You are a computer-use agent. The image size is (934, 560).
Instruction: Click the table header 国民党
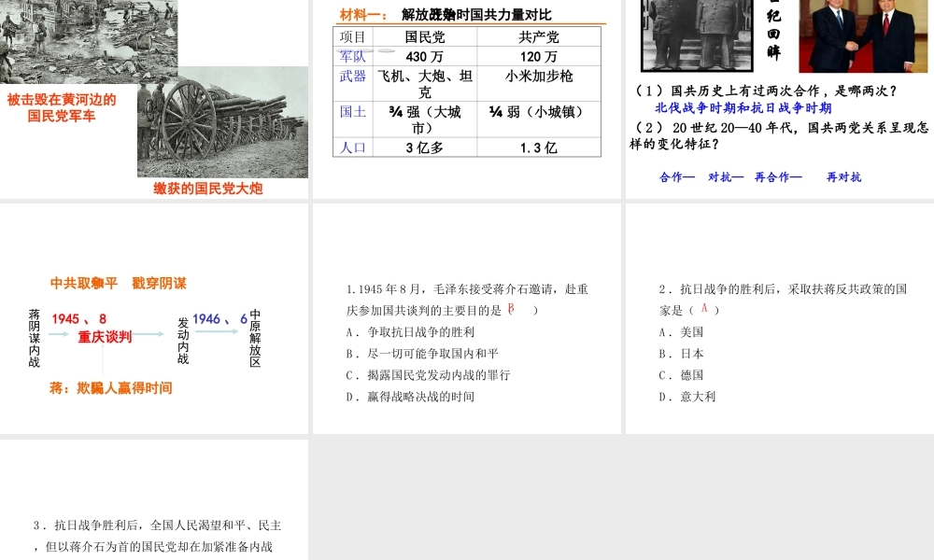click(x=425, y=37)
